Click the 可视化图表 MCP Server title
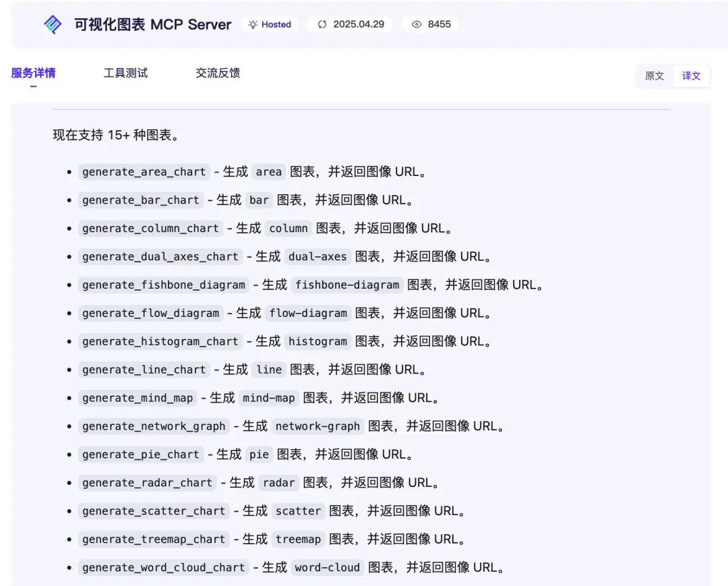This screenshot has width=728, height=586. 153,24
